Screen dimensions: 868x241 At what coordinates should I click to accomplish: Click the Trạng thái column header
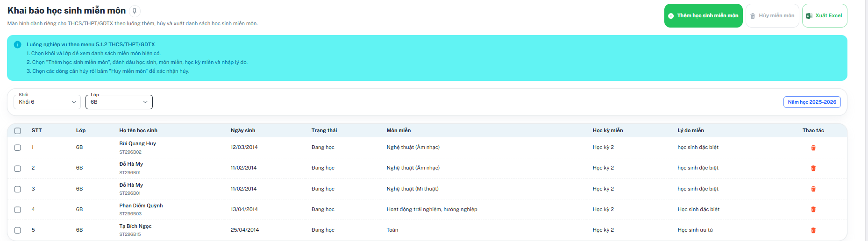click(324, 130)
